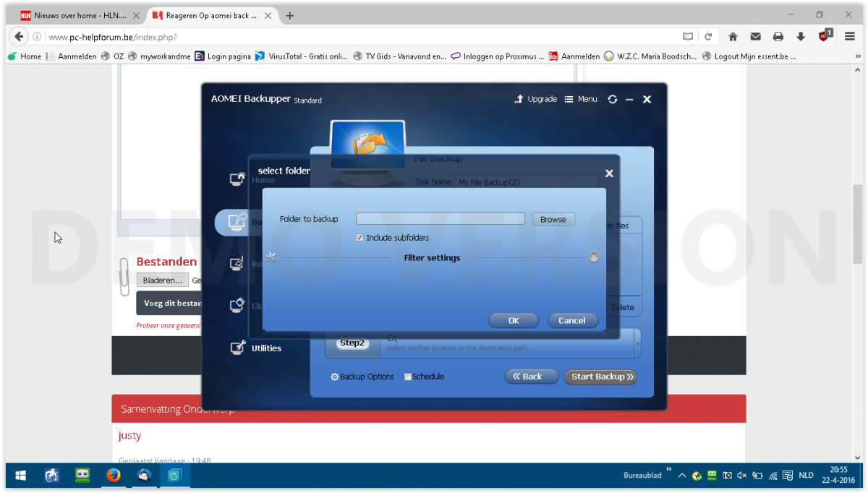Open the VirusTotal bookmark
868x493 pixels.
pyautogui.click(x=302, y=56)
